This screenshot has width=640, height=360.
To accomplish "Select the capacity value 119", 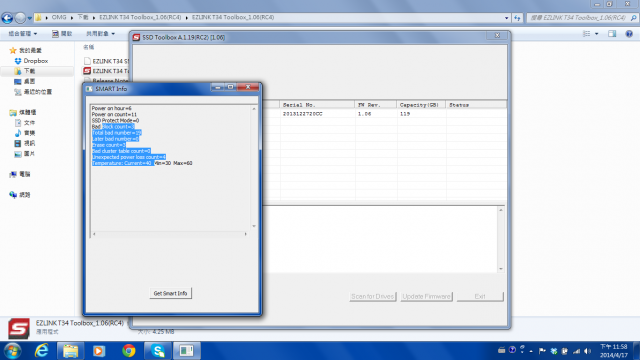I will click(x=405, y=114).
